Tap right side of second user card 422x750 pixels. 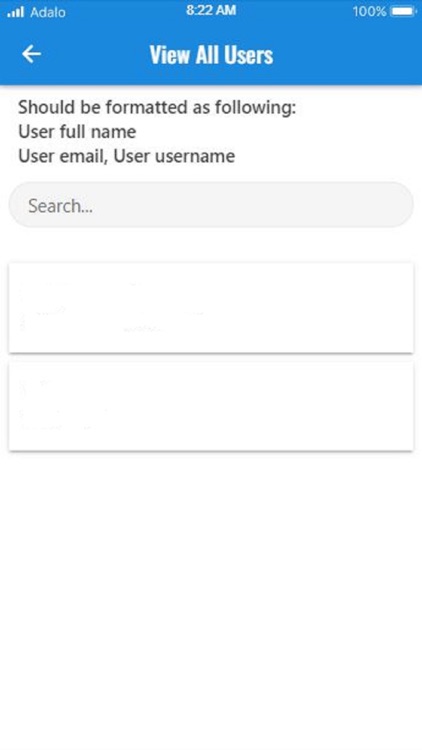coord(364,406)
